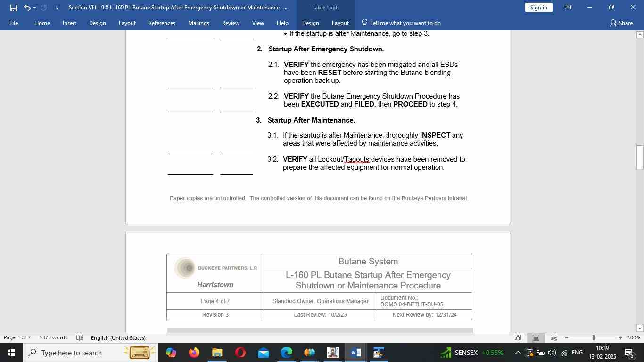Switch to the View tab

[x=258, y=23]
